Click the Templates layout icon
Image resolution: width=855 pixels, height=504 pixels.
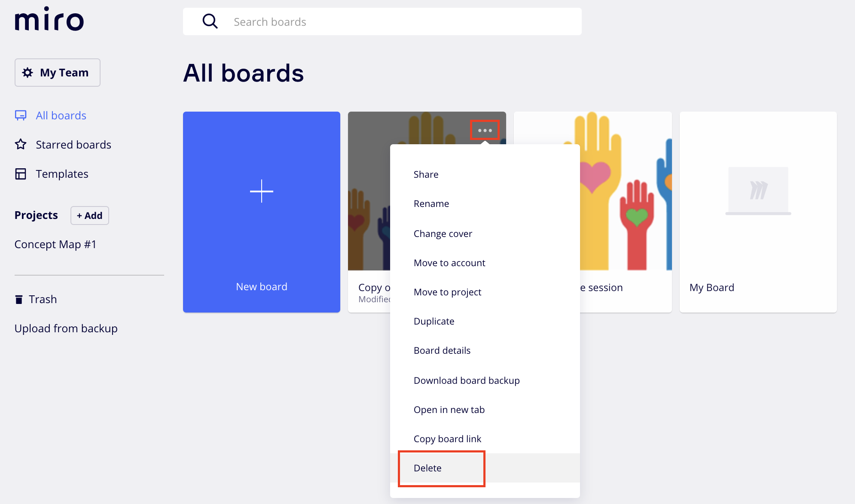[21, 174]
